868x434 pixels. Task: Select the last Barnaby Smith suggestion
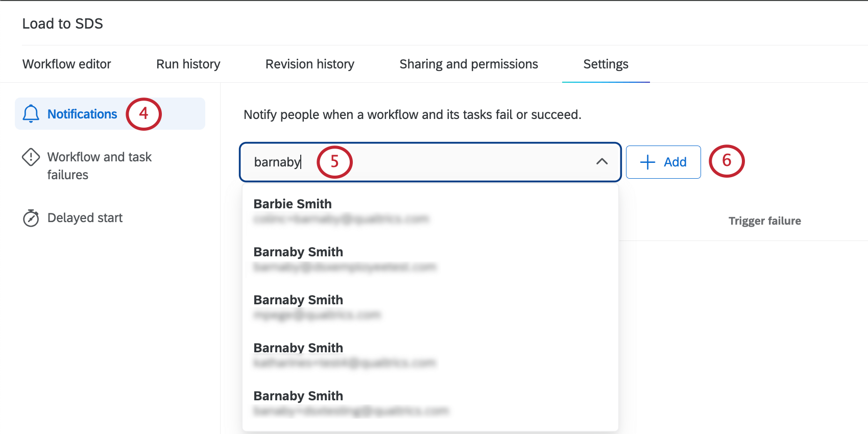(298, 396)
